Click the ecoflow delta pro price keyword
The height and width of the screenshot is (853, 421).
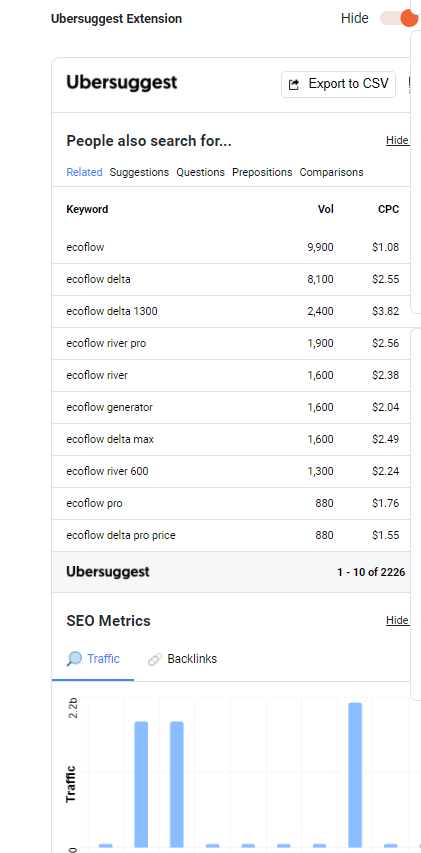click(x=121, y=535)
